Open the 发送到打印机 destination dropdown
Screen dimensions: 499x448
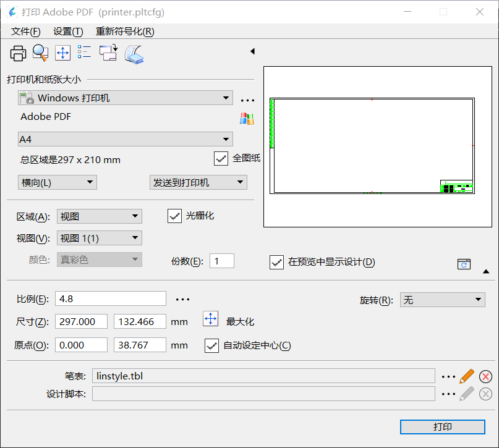point(198,182)
